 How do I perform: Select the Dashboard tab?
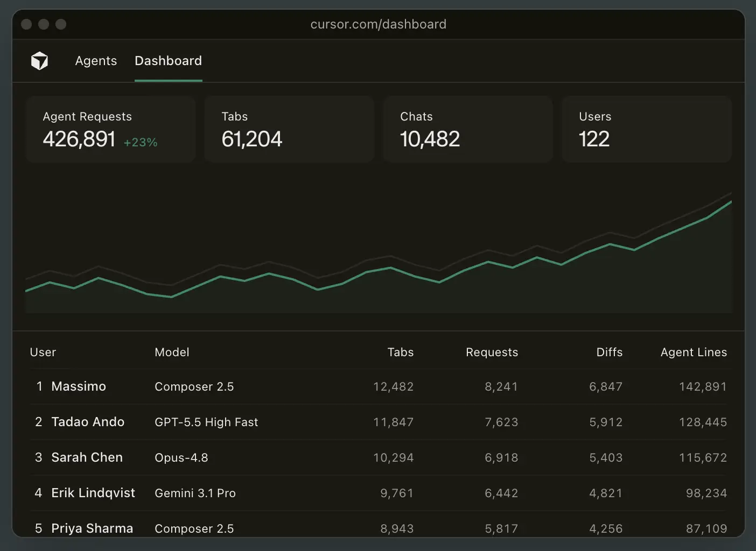(x=168, y=61)
